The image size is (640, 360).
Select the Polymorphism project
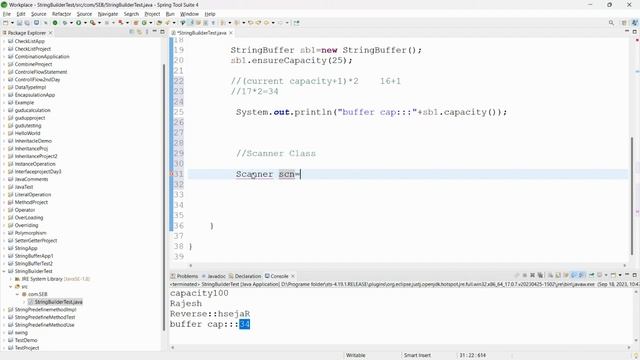pyautogui.click(x=30, y=233)
